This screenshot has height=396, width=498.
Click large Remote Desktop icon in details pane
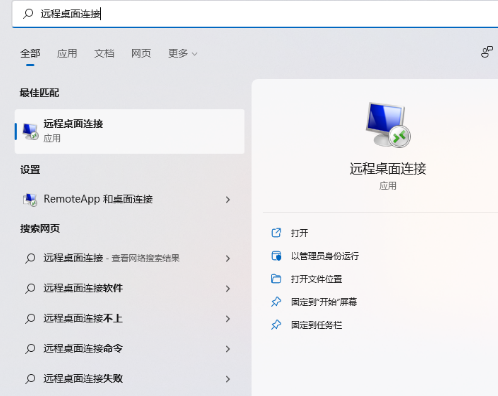click(388, 125)
